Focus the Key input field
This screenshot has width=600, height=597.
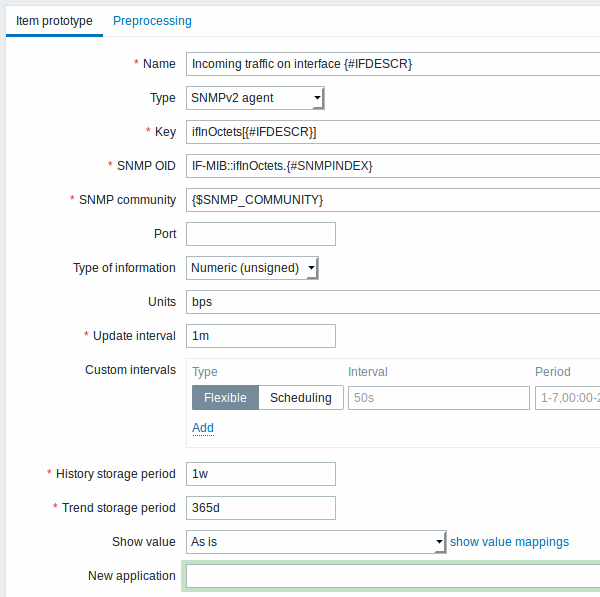(393, 132)
